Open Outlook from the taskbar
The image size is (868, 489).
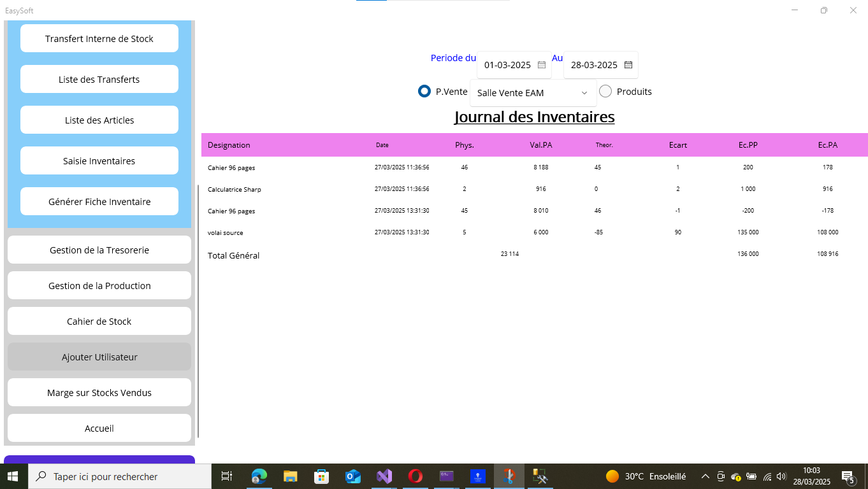pyautogui.click(x=352, y=476)
